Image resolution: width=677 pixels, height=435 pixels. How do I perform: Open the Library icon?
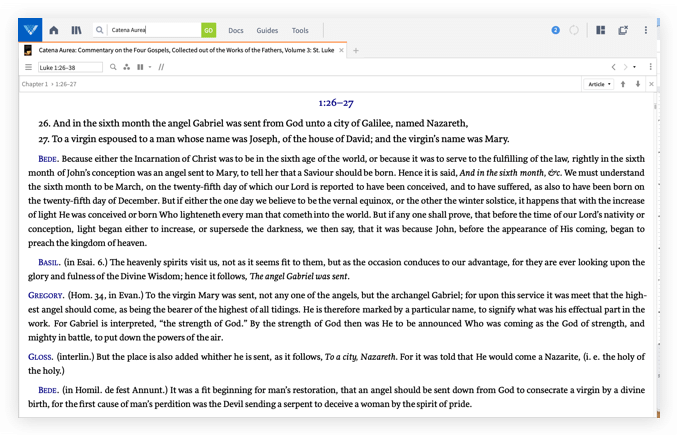click(x=76, y=30)
